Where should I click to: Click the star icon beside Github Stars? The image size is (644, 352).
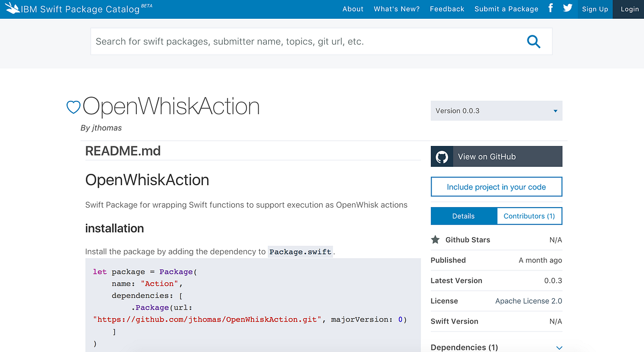pyautogui.click(x=435, y=239)
